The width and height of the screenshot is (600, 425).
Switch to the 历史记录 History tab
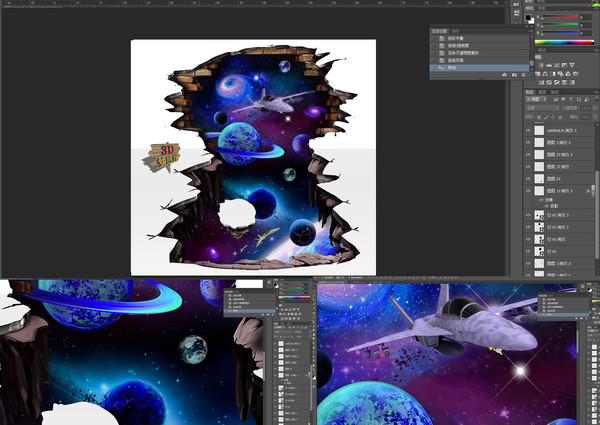point(439,31)
